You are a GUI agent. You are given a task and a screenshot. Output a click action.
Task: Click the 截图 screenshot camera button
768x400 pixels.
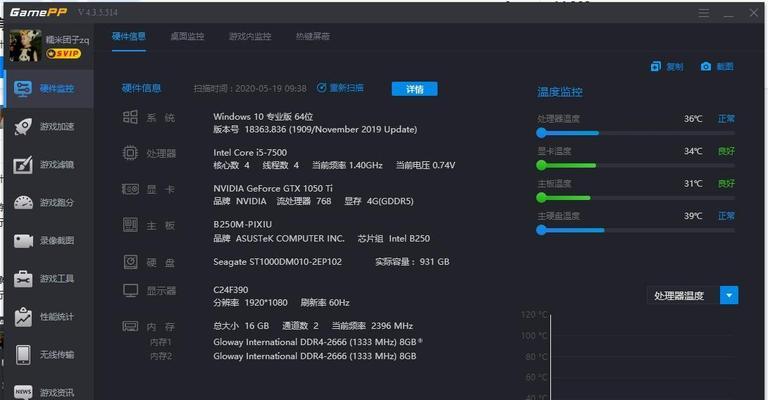pyautogui.click(x=717, y=67)
